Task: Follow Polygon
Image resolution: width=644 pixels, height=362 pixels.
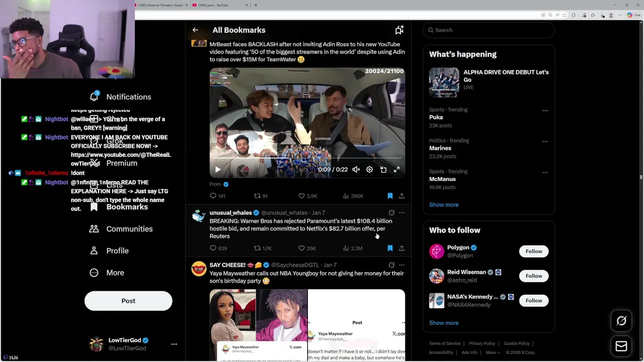Action: pyautogui.click(x=534, y=251)
